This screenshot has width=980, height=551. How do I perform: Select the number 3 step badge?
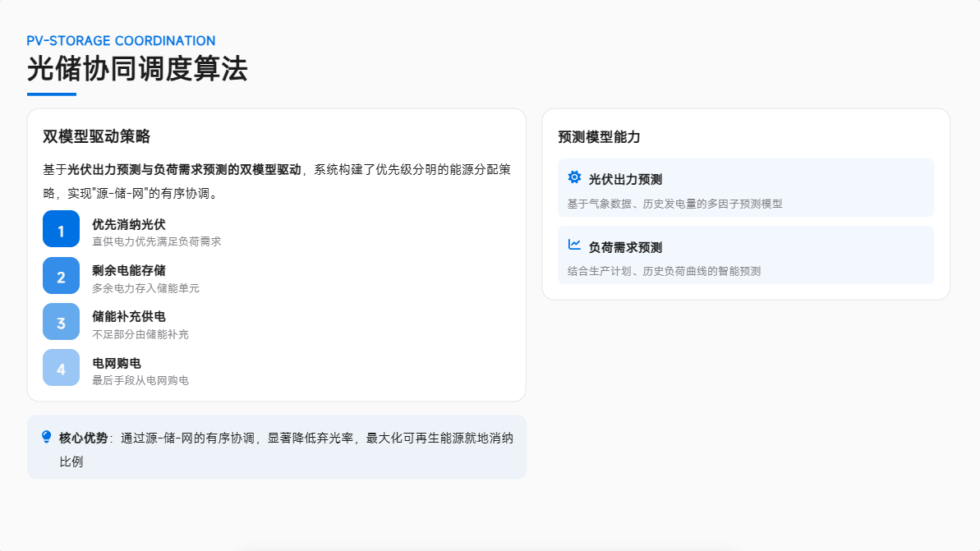(x=62, y=322)
